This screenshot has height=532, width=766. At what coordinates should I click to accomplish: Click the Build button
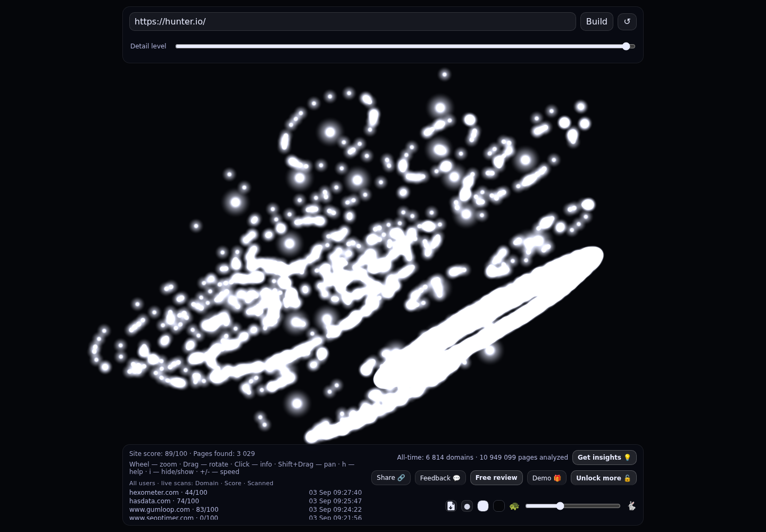click(x=597, y=22)
